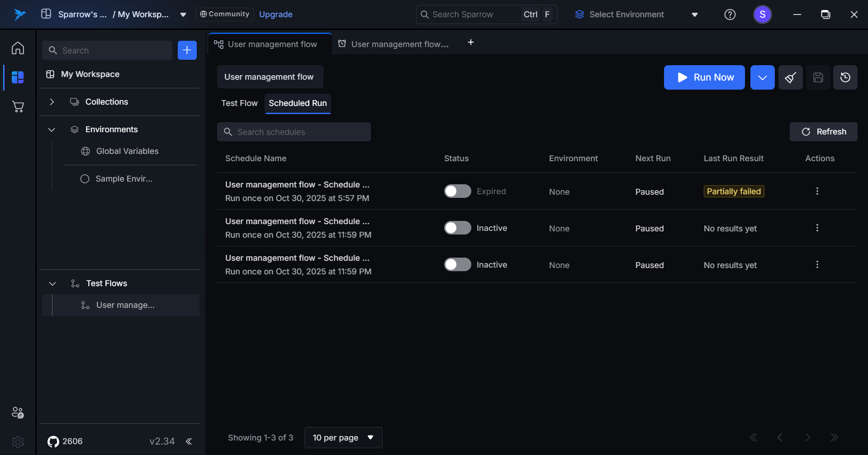Enable the second schedule's Inactive toggle
Viewport: 868px width, 455px height.
click(x=457, y=228)
